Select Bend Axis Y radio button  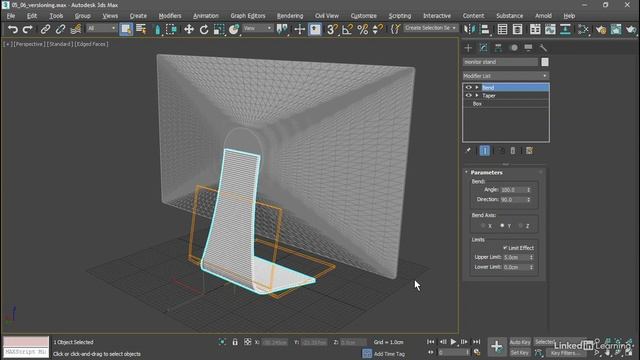tap(502, 225)
